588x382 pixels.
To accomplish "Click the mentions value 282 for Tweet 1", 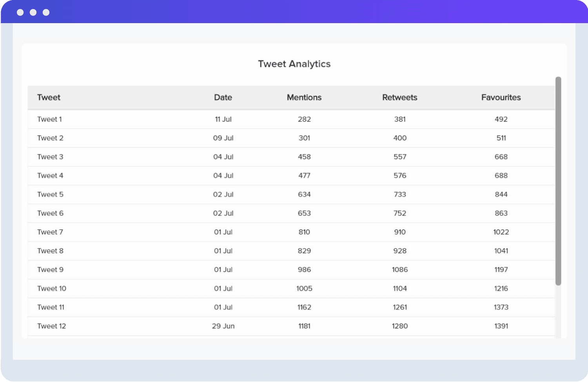I will point(304,119).
